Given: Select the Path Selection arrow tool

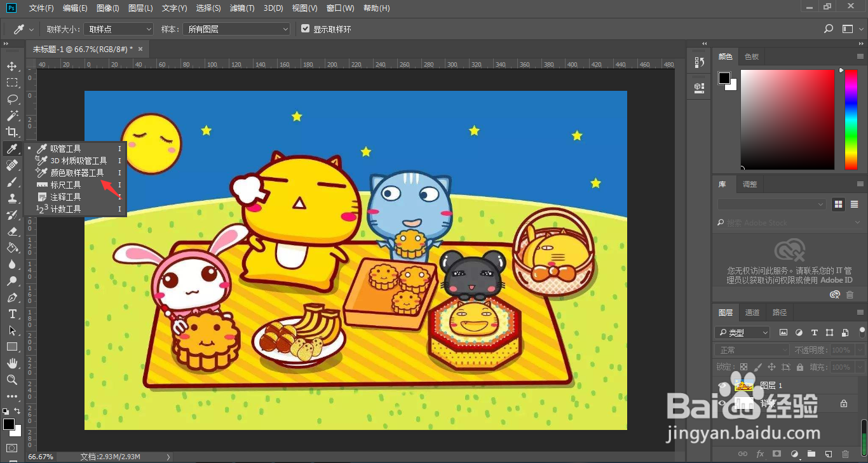Looking at the screenshot, I should (x=11, y=330).
